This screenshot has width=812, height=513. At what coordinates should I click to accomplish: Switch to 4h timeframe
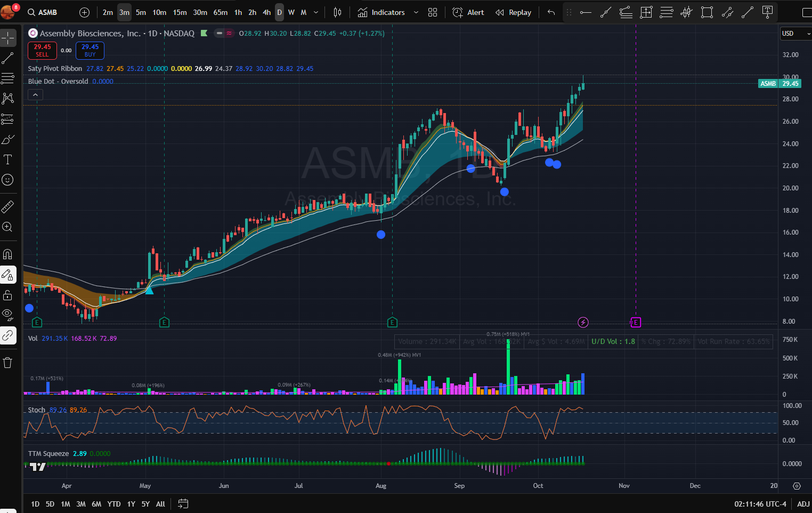pyautogui.click(x=267, y=12)
